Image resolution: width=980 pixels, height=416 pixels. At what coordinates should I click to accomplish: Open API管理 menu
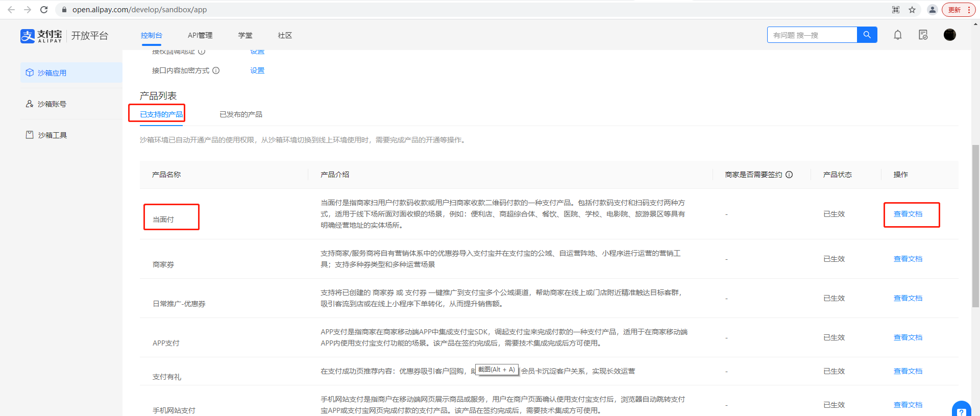tap(200, 35)
